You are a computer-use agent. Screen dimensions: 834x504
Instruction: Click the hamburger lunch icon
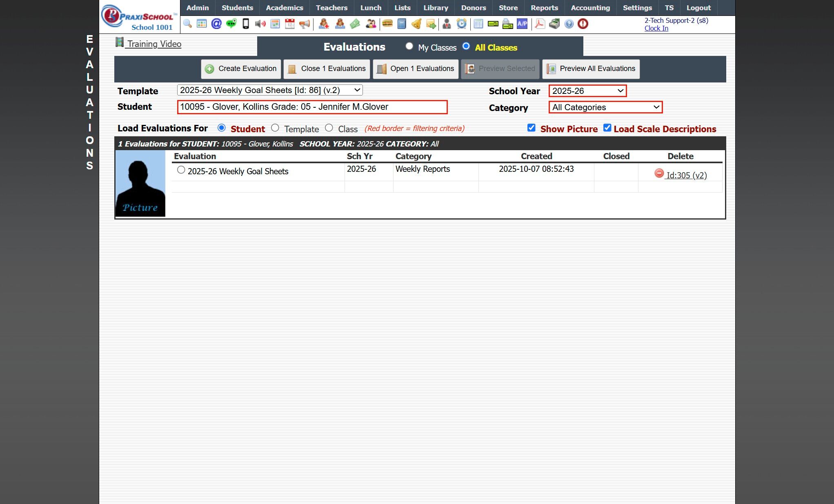[387, 24]
